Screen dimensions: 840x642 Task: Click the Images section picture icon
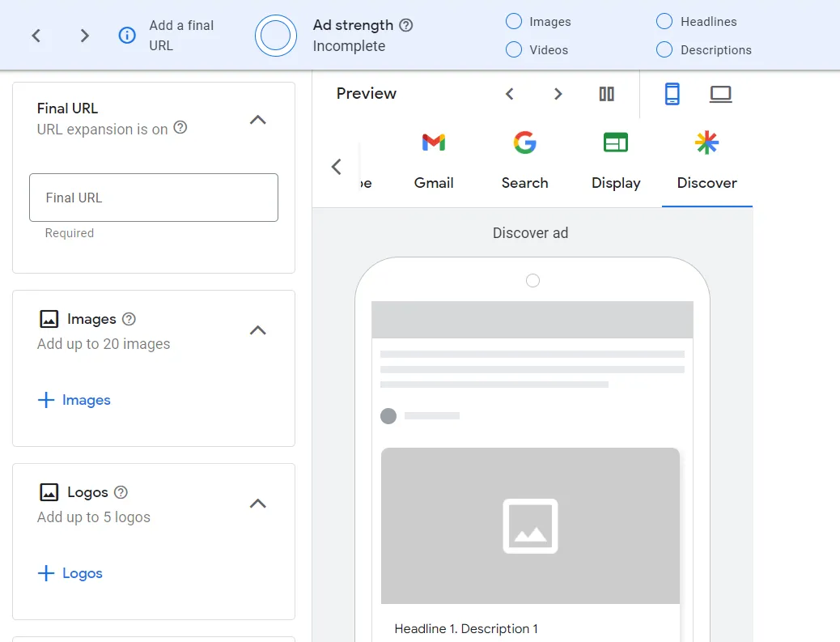49,319
